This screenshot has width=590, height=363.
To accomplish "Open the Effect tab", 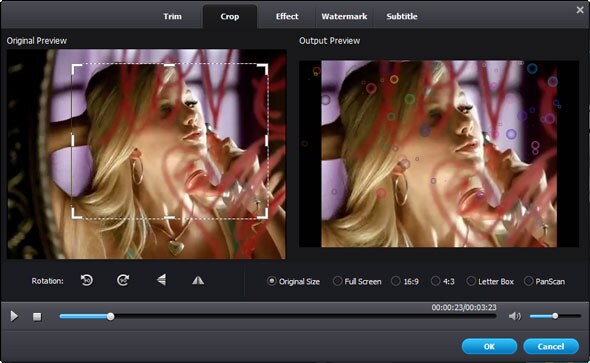I will pos(287,17).
